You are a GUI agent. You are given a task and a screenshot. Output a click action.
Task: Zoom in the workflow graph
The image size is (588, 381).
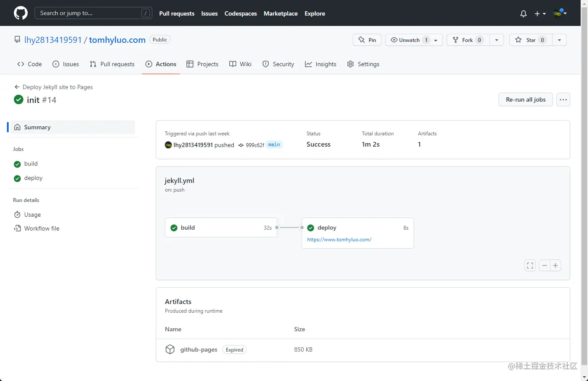tap(556, 266)
